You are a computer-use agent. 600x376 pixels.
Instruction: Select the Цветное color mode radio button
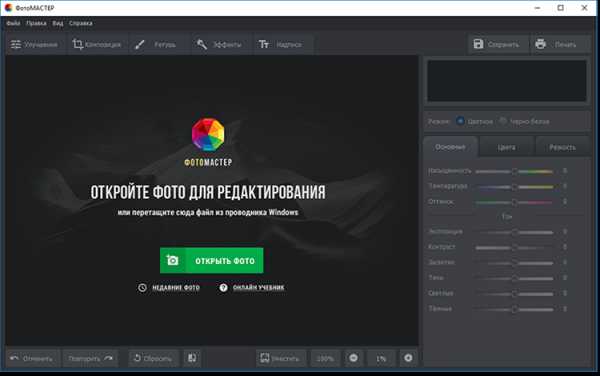click(x=460, y=121)
